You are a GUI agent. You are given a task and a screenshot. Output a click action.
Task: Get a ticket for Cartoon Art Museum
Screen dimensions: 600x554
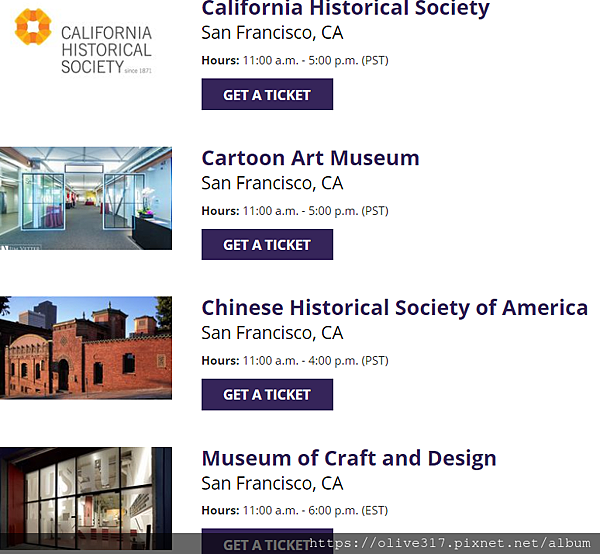tap(267, 244)
